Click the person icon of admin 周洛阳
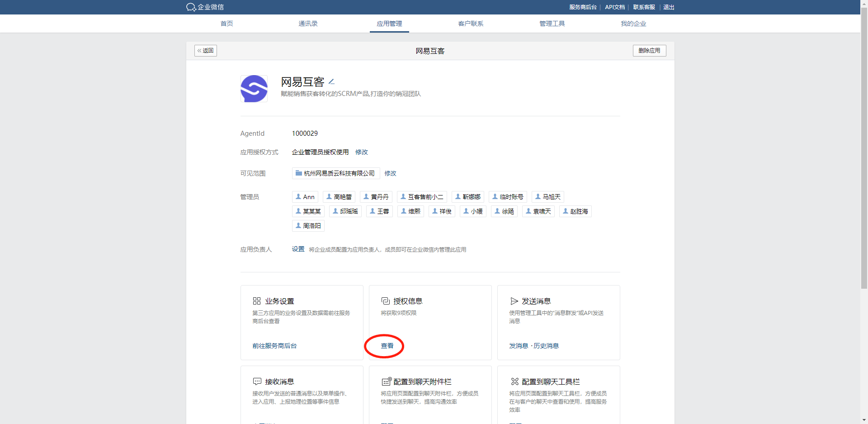 [298, 226]
